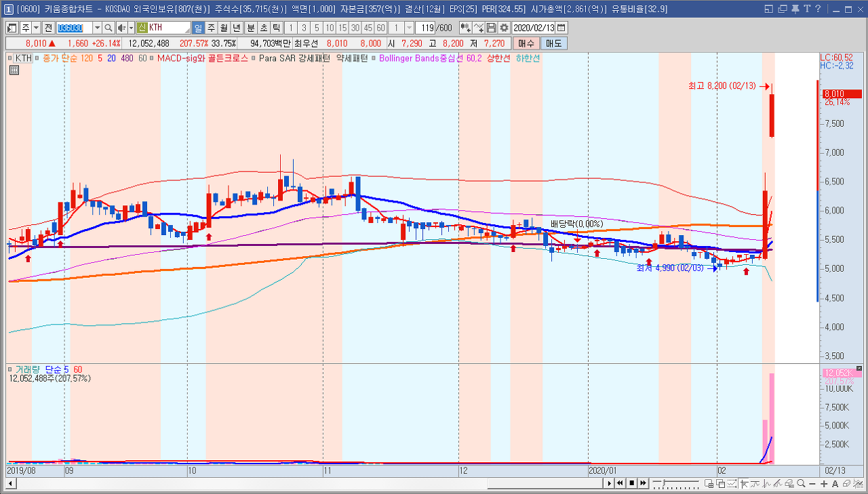Select the text A tool at bottom
This screenshot has width=868, height=494.
(x=834, y=483)
